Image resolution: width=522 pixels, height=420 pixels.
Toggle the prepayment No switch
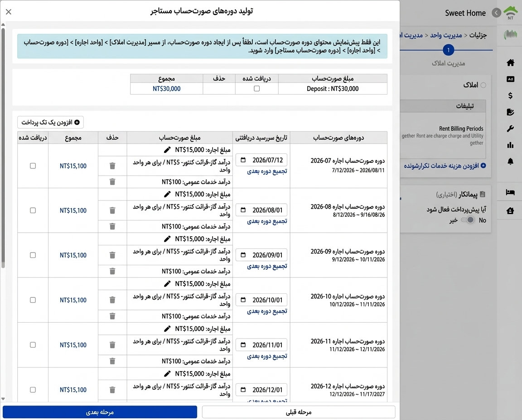click(x=468, y=220)
